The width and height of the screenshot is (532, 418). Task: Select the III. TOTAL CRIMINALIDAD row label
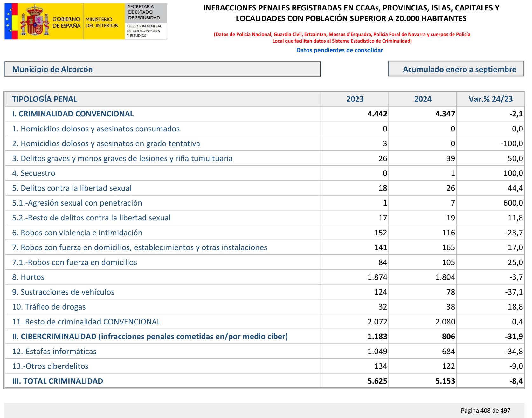tap(58, 381)
